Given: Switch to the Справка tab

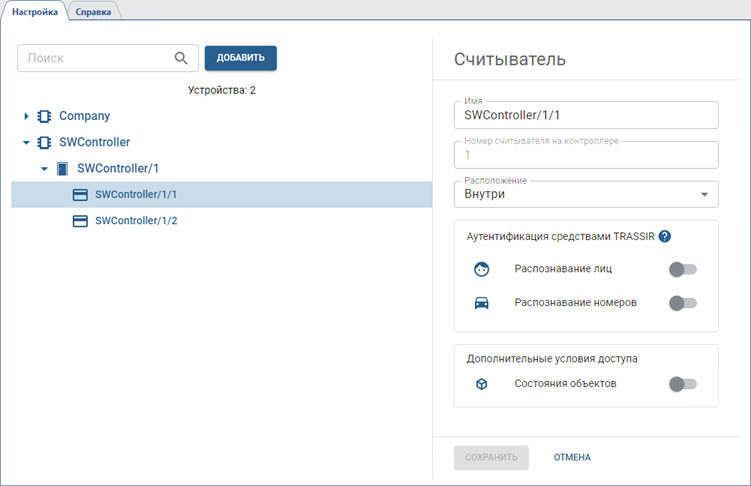Looking at the screenshot, I should point(93,12).
